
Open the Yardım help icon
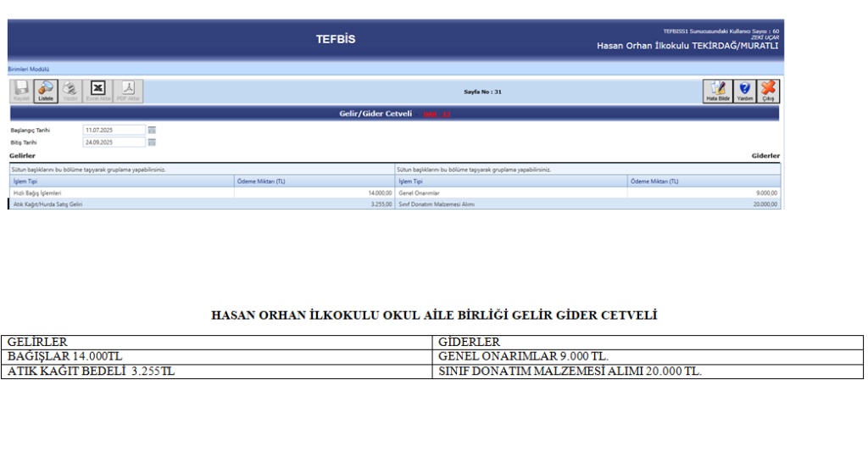(744, 91)
